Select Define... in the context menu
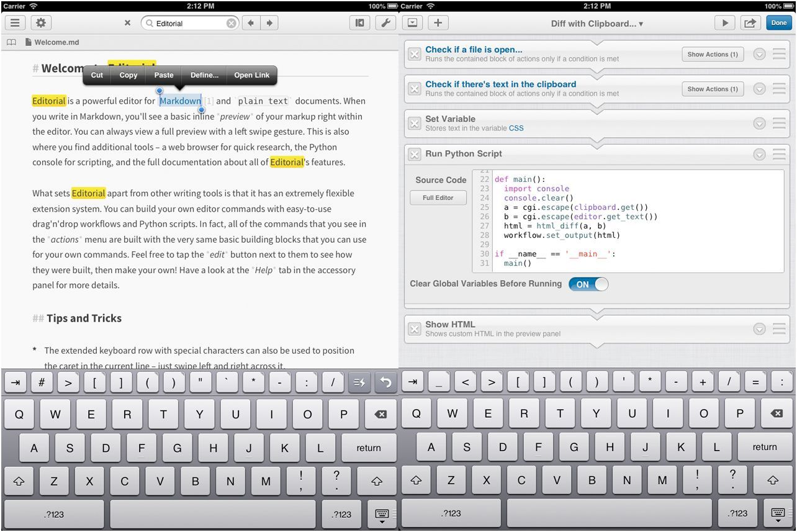Screen dimensions: 797x532 204,75
